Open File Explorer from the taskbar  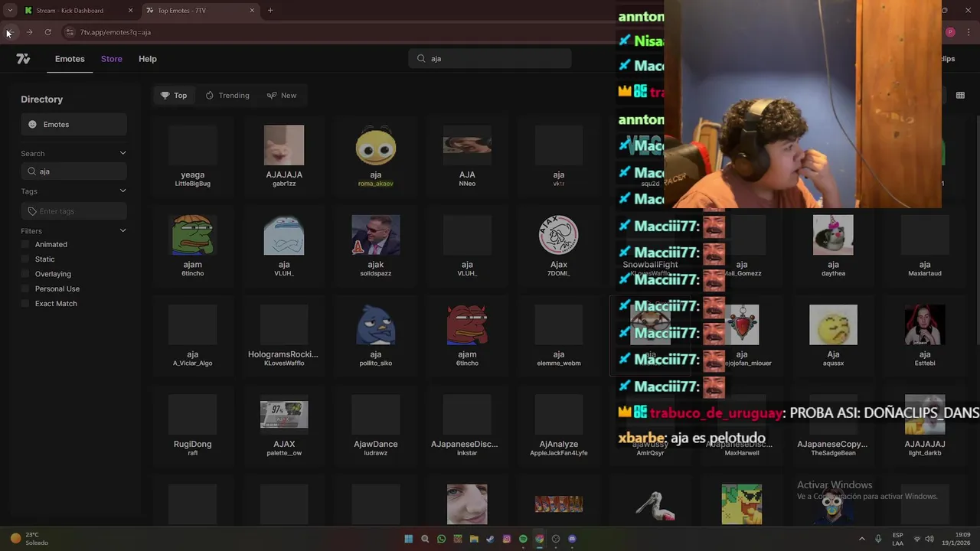(474, 539)
